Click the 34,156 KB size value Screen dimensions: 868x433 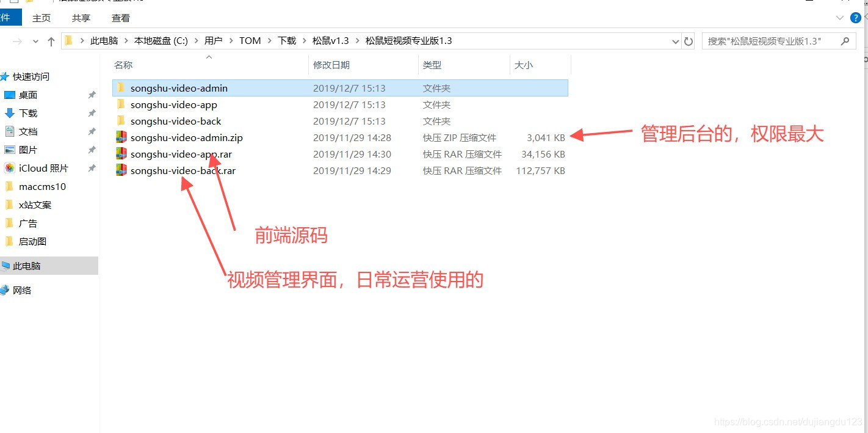click(543, 154)
